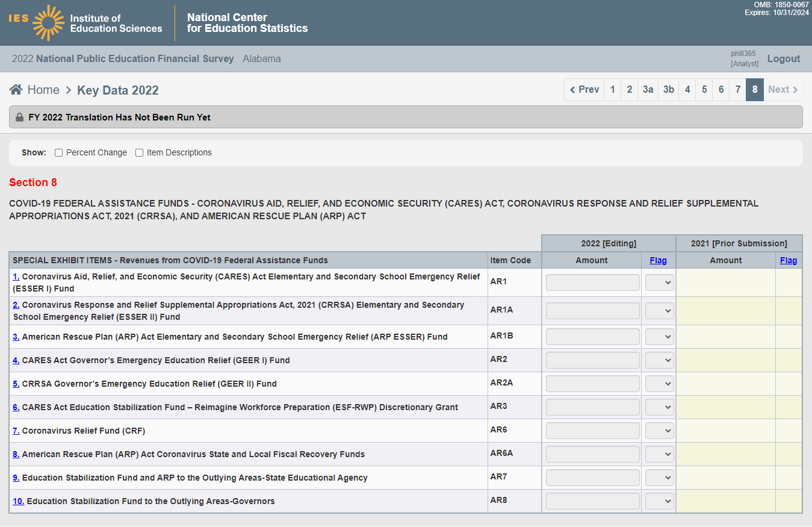Click the Prev page chevron button
Viewport: 812px width, 527px height.
[584, 90]
